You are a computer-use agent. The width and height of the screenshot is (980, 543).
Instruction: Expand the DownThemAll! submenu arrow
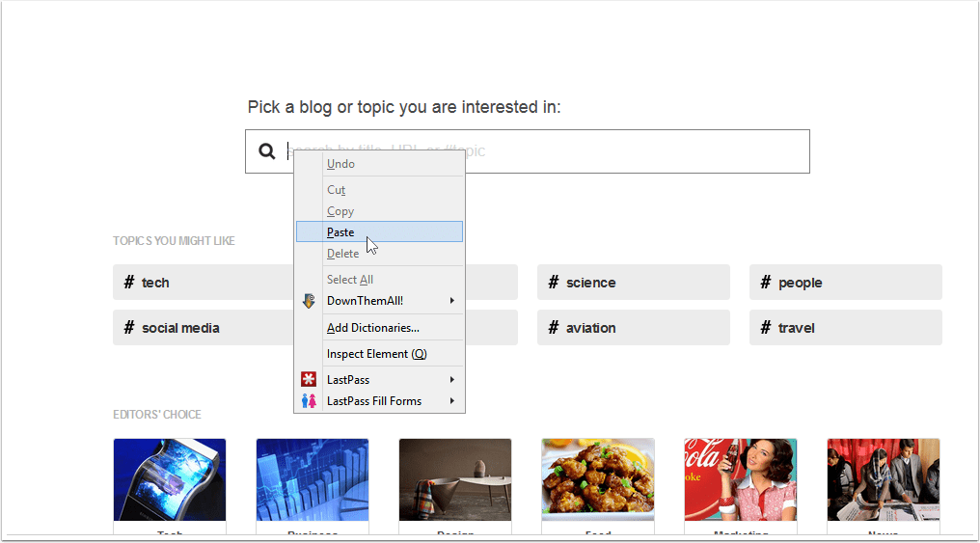point(451,301)
